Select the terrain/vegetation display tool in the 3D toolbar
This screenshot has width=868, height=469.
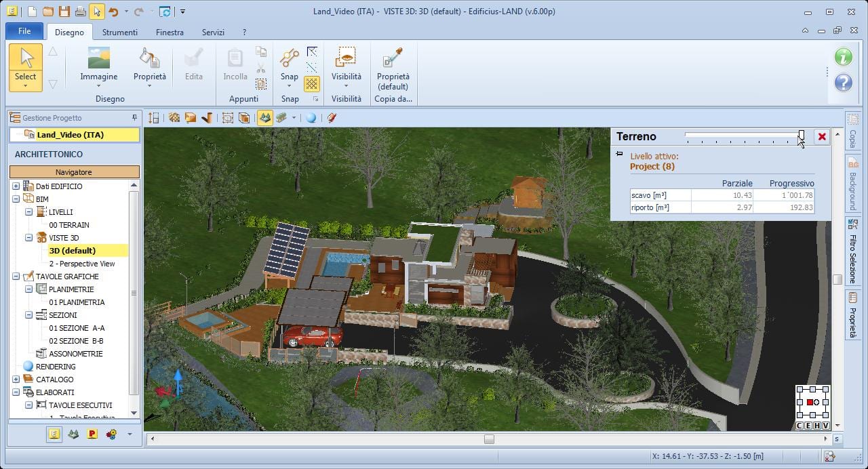pyautogui.click(x=264, y=118)
